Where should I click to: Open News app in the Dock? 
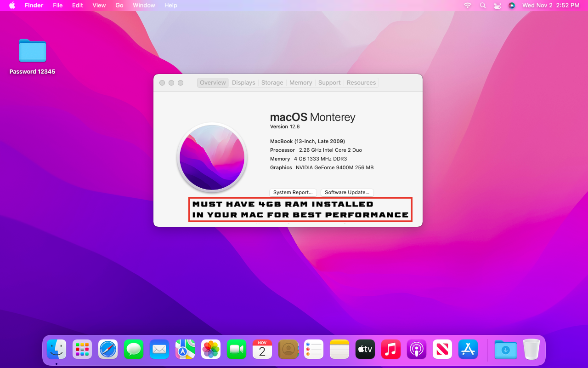tap(442, 350)
